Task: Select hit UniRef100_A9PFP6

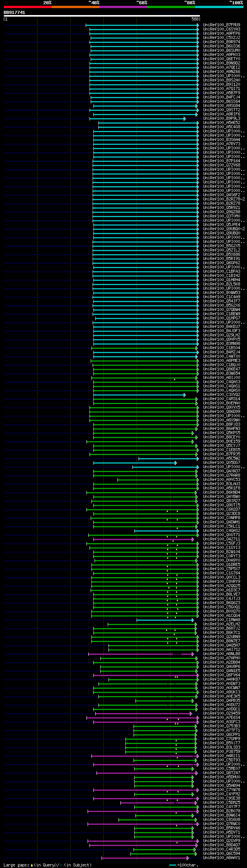Action: [222, 33]
